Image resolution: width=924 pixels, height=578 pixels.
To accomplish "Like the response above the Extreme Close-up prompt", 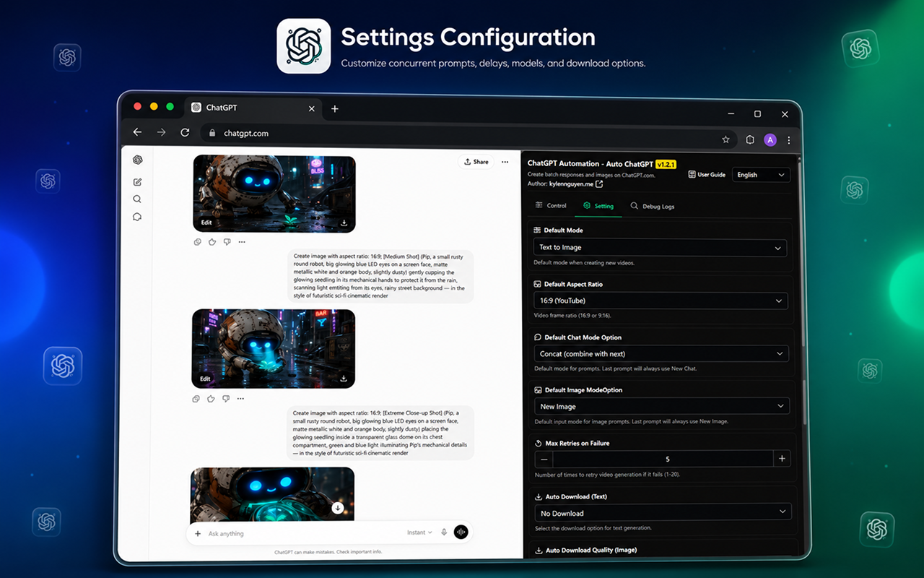I will coord(212,398).
